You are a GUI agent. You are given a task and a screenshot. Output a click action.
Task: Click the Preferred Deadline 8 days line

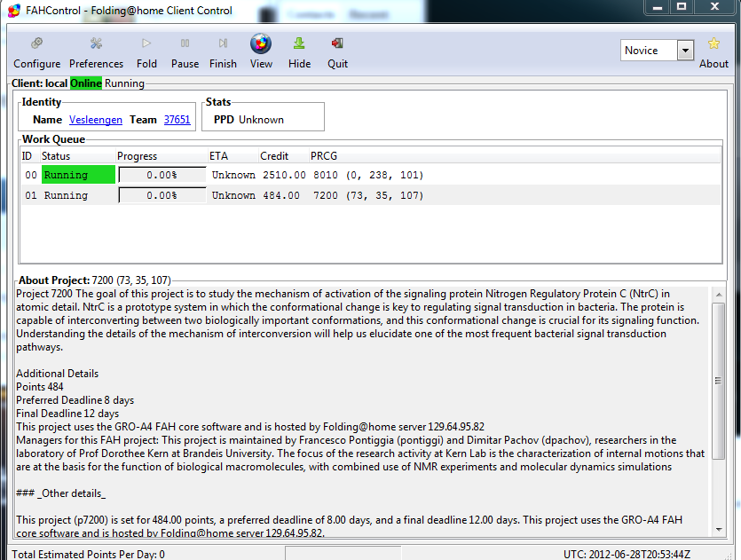(75, 400)
